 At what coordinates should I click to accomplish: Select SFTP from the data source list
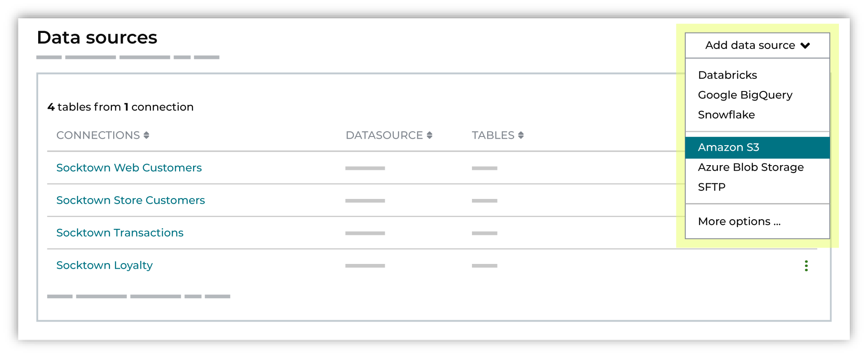click(712, 186)
